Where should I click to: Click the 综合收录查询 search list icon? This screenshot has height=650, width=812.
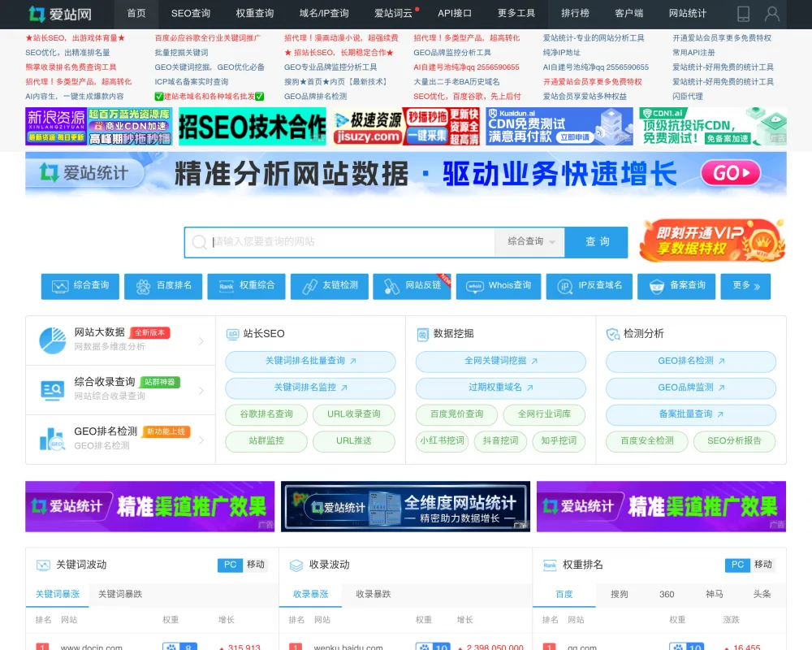tap(52, 390)
